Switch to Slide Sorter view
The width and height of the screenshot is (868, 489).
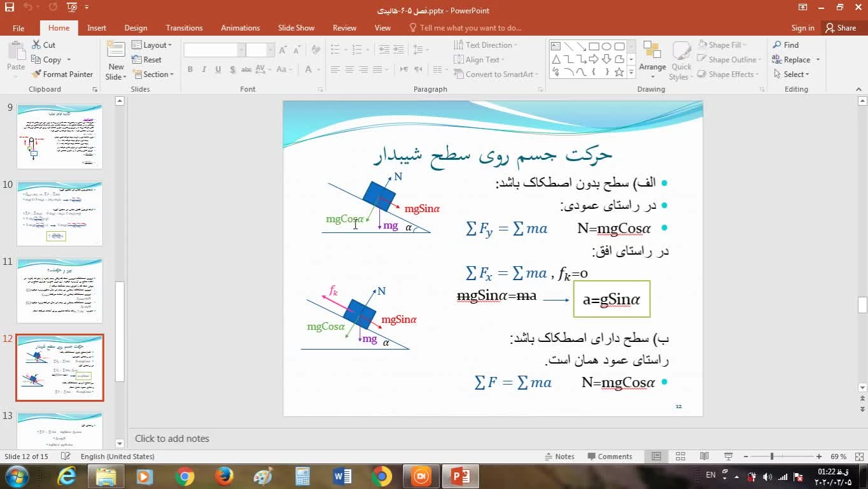(x=680, y=457)
